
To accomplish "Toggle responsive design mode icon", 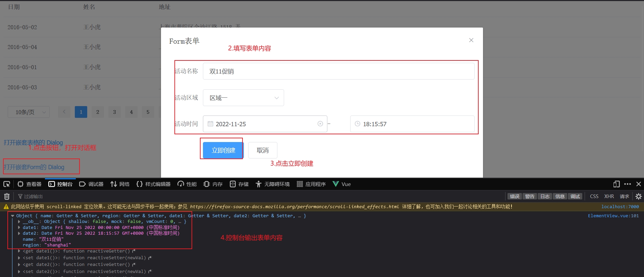I will 616,184.
